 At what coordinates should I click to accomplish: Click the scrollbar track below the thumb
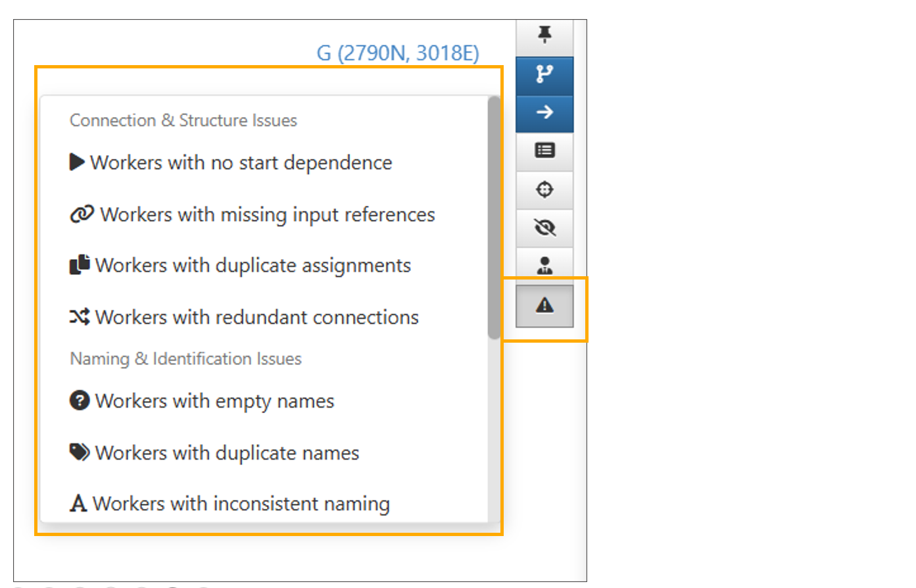[494, 428]
